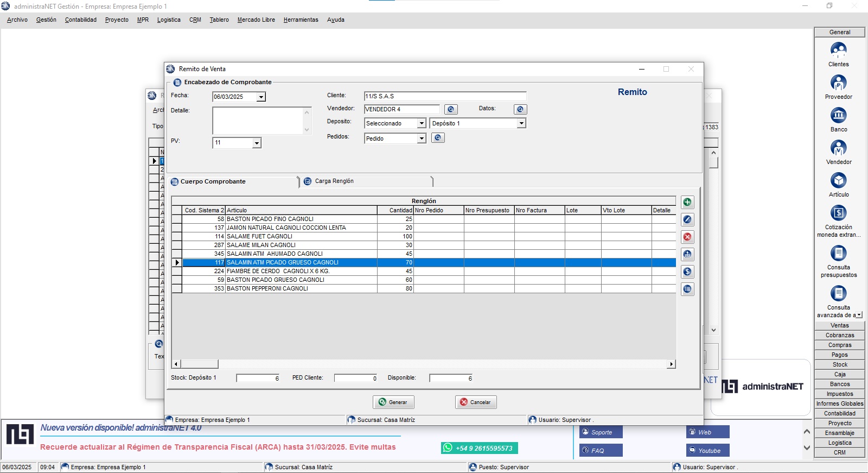
Task: Open the Depósito 1 dropdown
Action: coord(521,124)
